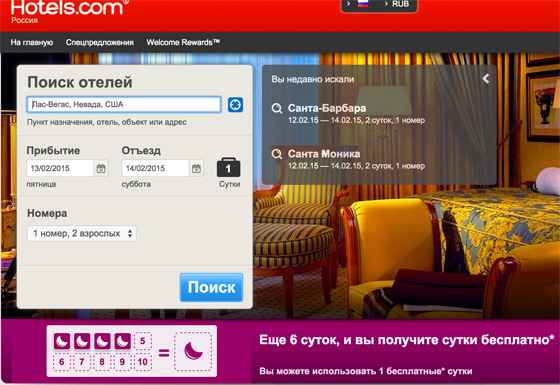
Task: Click search icon beside Санта-Барбара
Action: click(x=277, y=108)
